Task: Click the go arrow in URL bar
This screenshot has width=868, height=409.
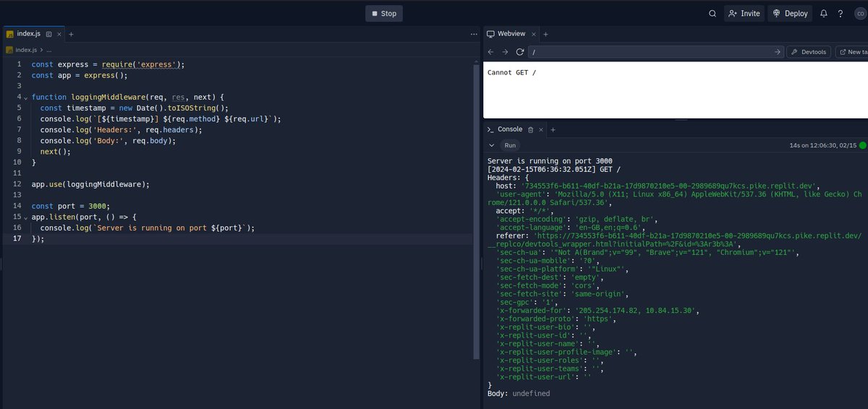Action: click(x=778, y=52)
